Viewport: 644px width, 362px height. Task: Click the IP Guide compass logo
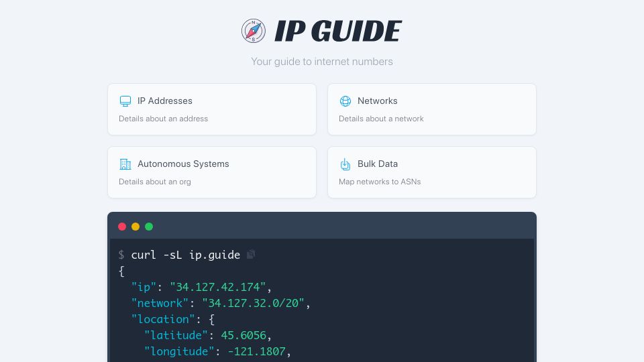[254, 31]
